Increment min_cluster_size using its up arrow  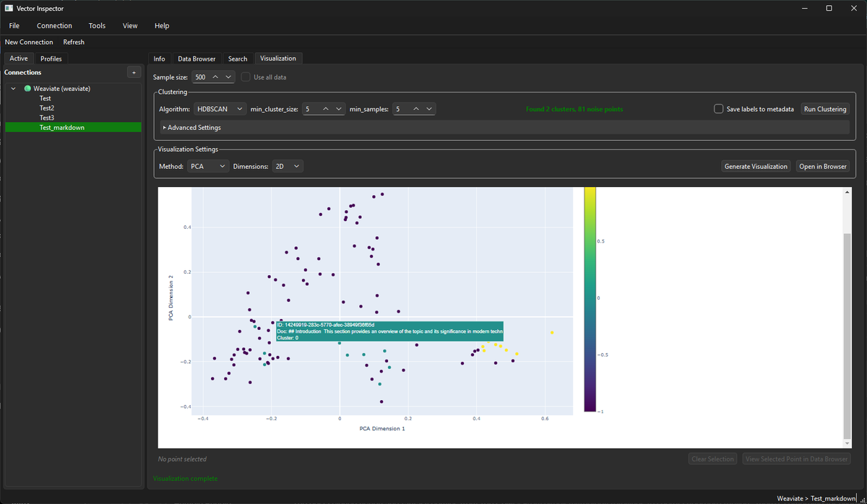326,109
